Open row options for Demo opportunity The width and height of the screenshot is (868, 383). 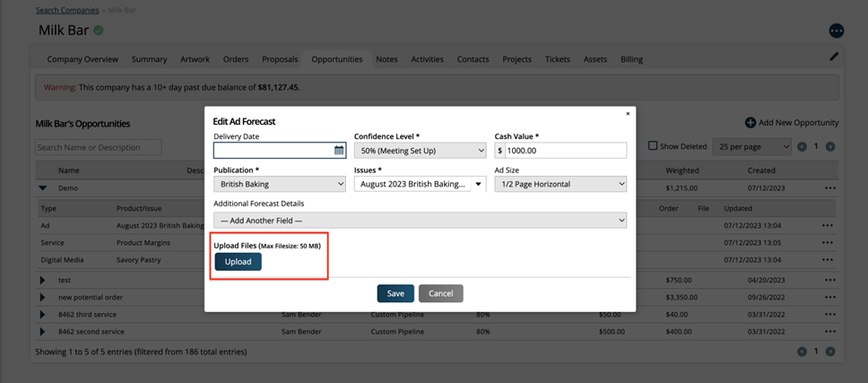pyautogui.click(x=829, y=188)
